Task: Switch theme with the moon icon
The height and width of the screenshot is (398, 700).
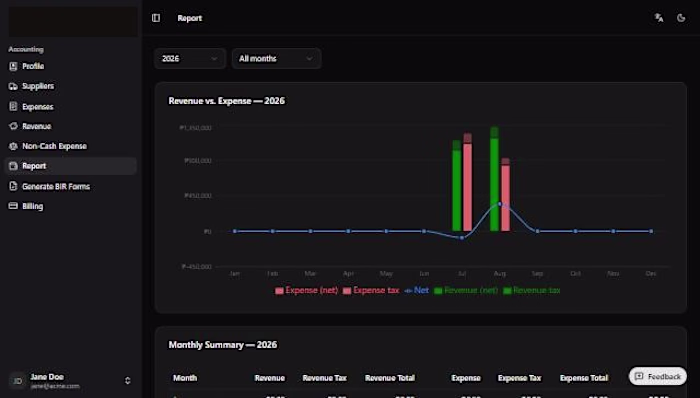Action: pos(681,18)
